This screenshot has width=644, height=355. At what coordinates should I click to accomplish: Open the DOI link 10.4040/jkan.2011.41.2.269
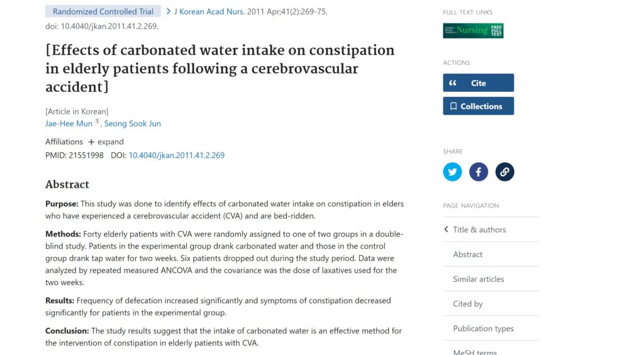coord(177,155)
